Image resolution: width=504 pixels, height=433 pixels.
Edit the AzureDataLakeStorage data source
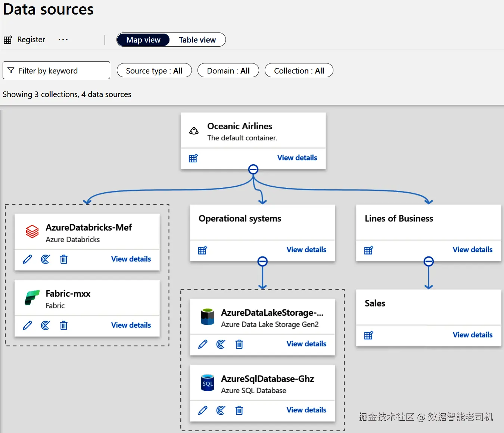tap(203, 344)
